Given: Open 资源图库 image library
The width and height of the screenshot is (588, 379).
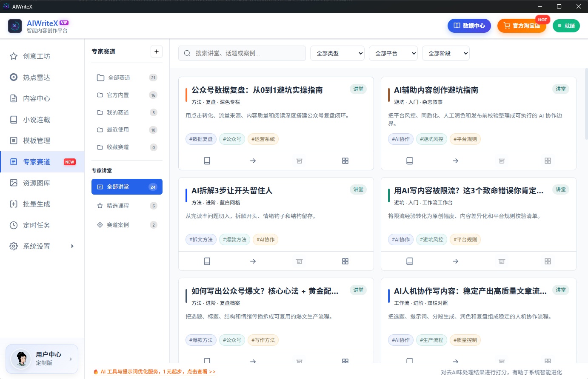Looking at the screenshot, I should point(42,183).
